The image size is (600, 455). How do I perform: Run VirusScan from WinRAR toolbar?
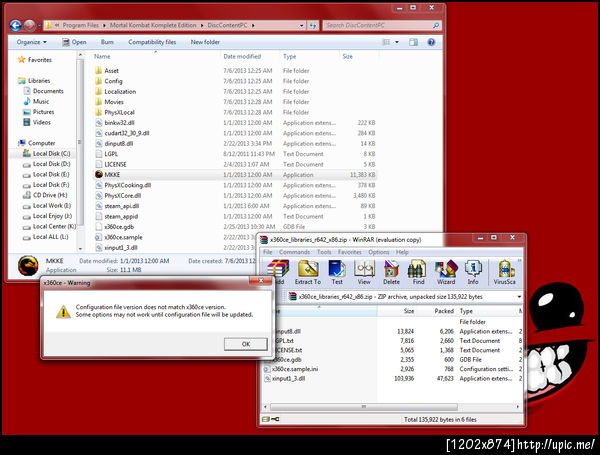(x=504, y=272)
